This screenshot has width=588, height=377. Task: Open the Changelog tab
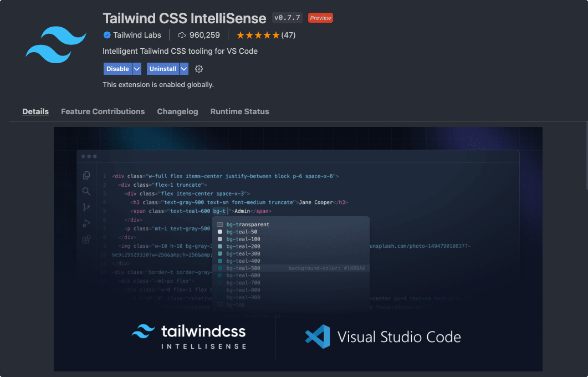pos(177,111)
